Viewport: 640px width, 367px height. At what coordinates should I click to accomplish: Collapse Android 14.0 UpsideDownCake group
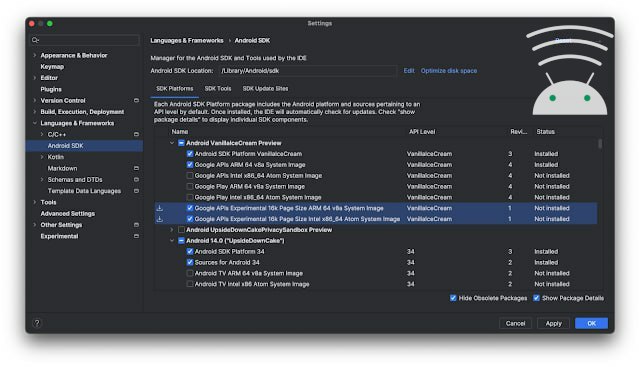[172, 241]
